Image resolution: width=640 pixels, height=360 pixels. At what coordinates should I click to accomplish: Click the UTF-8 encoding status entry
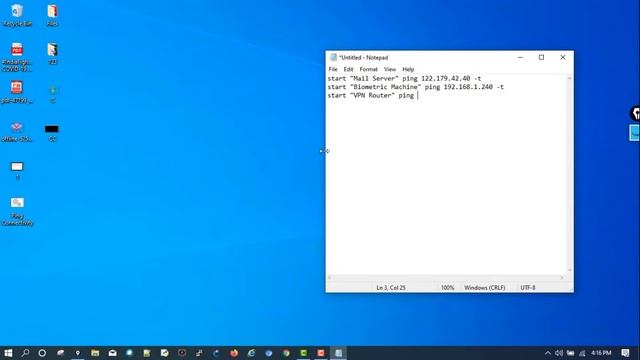pyautogui.click(x=528, y=288)
